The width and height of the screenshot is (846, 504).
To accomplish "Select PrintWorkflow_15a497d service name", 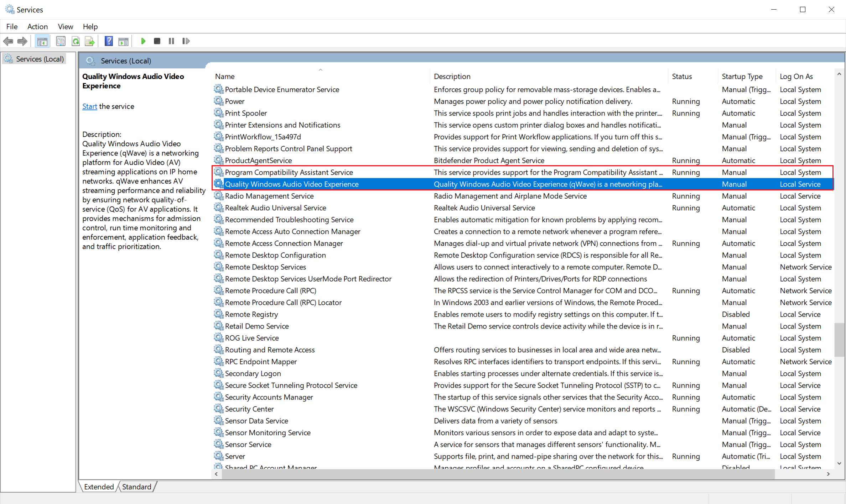I will click(263, 137).
